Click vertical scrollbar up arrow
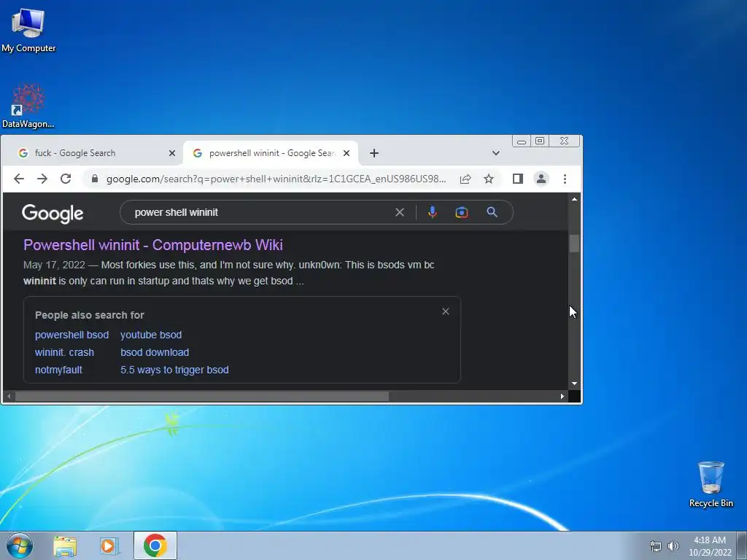 (574, 199)
